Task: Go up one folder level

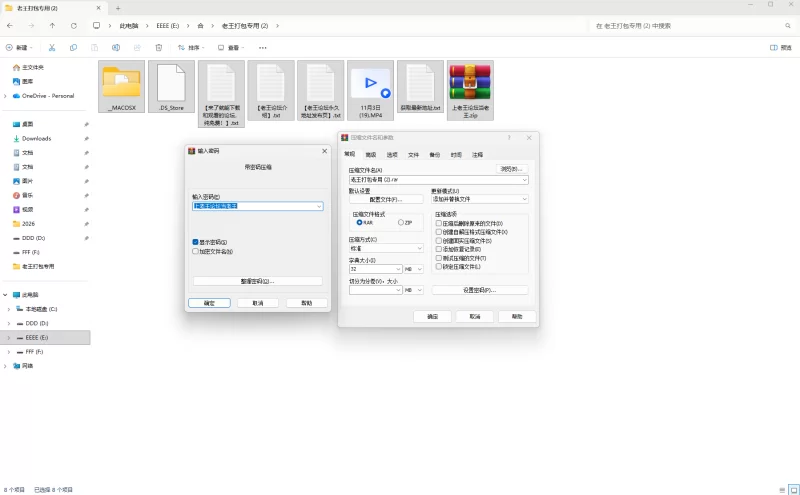Action: [x=52, y=26]
